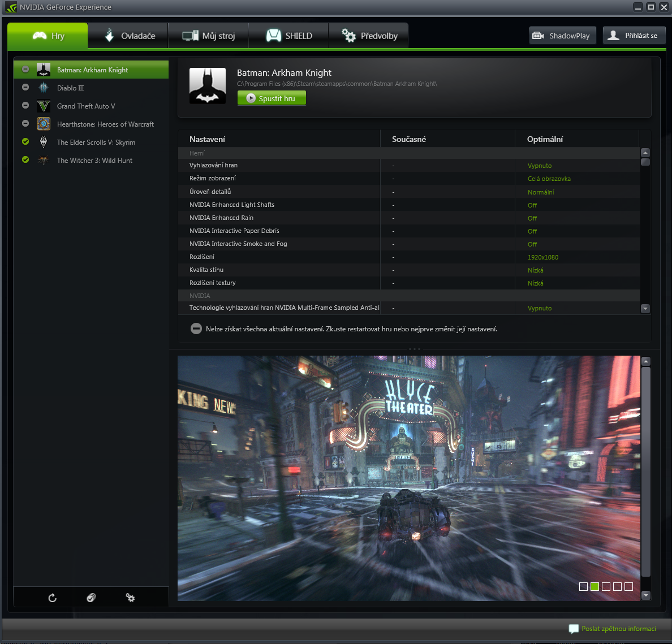Click Skyrim optimized green check icon
Image resolution: width=672 pixels, height=644 pixels.
(x=25, y=141)
